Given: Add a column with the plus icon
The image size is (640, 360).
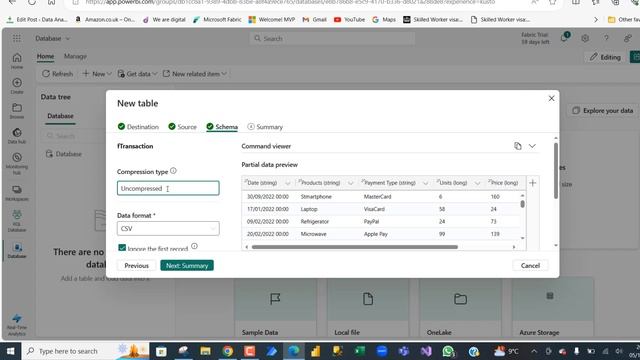Looking at the screenshot, I should pos(532,183).
